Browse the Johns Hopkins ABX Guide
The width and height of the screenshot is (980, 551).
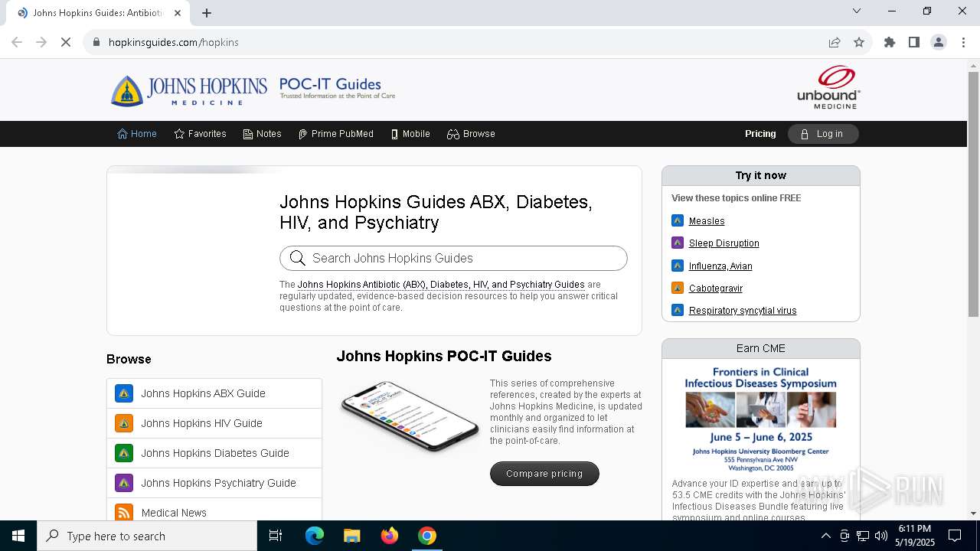click(x=214, y=393)
